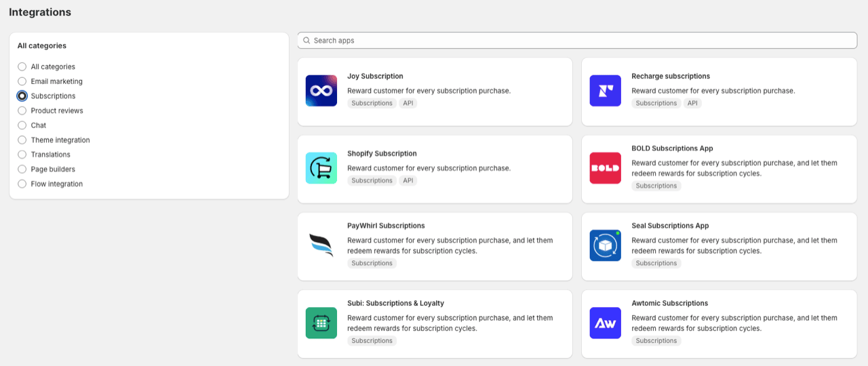Image resolution: width=868 pixels, height=366 pixels.
Task: Click the PayWhirl Subscriptions description text
Action: pyautogui.click(x=450, y=245)
